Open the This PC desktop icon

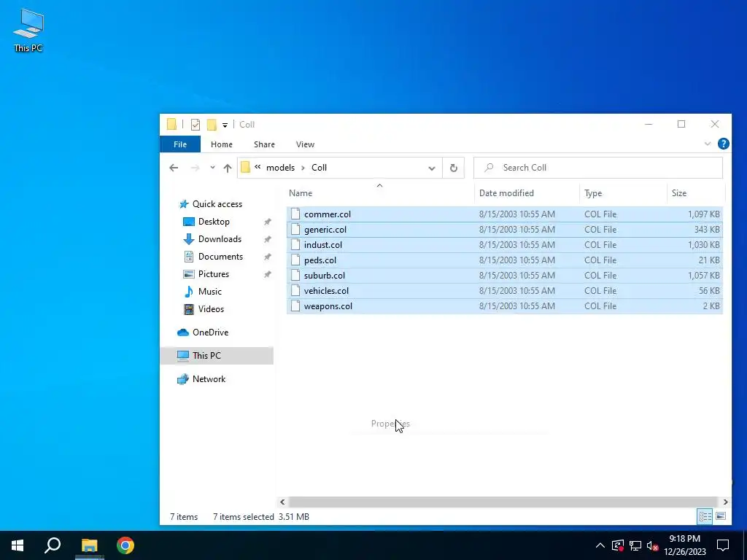28,30
